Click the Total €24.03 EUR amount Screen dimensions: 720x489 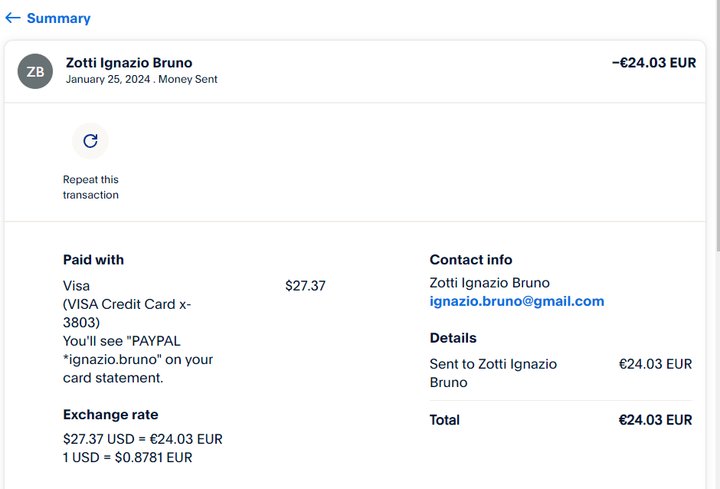(x=655, y=420)
